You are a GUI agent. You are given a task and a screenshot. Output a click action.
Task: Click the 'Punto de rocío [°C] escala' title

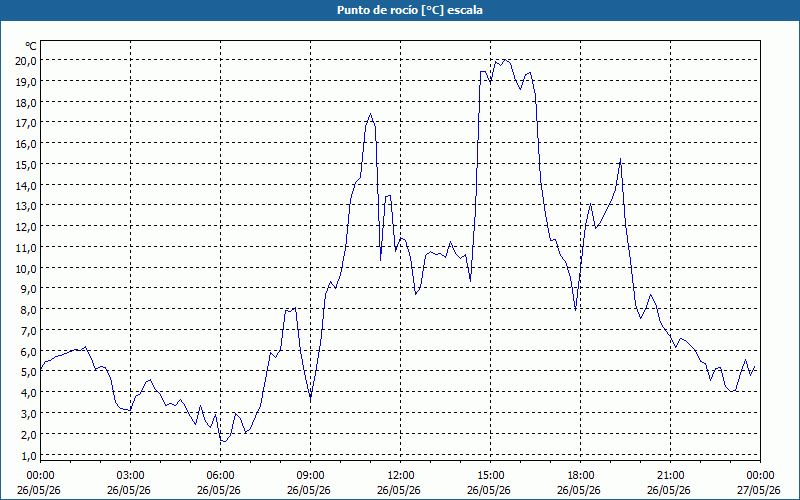point(410,10)
